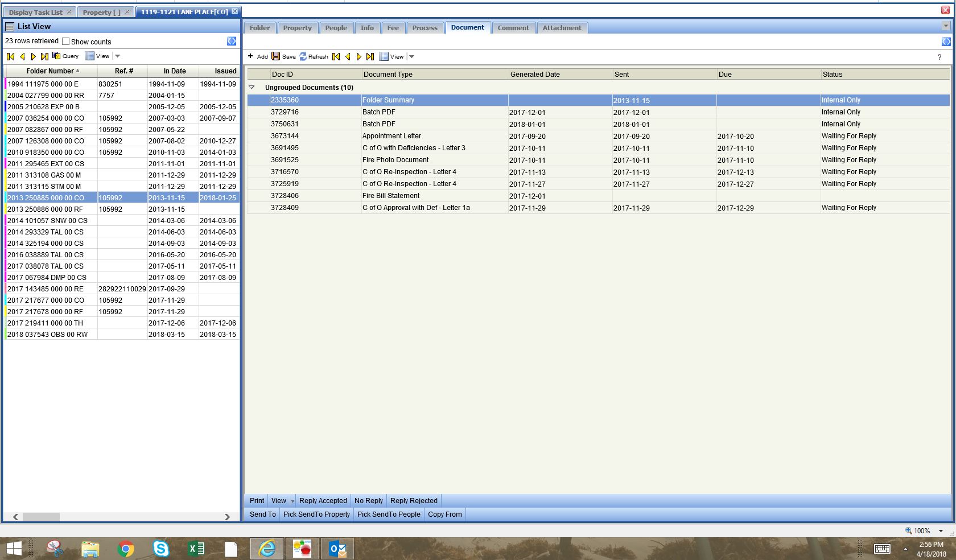Image resolution: width=956 pixels, height=560 pixels.
Task: Select the Fire Bill Statement document row
Action: tap(391, 196)
